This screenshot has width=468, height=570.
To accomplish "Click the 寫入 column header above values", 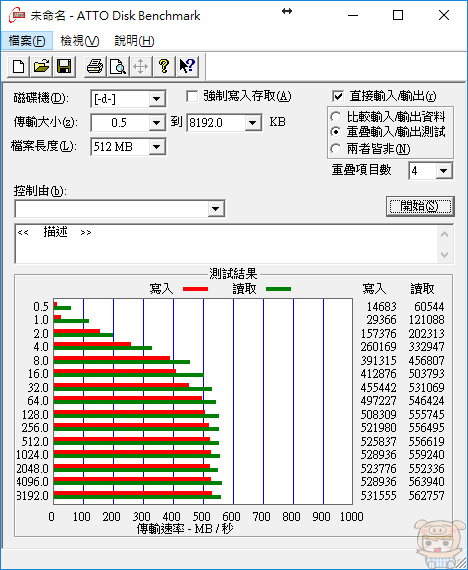I will click(374, 289).
